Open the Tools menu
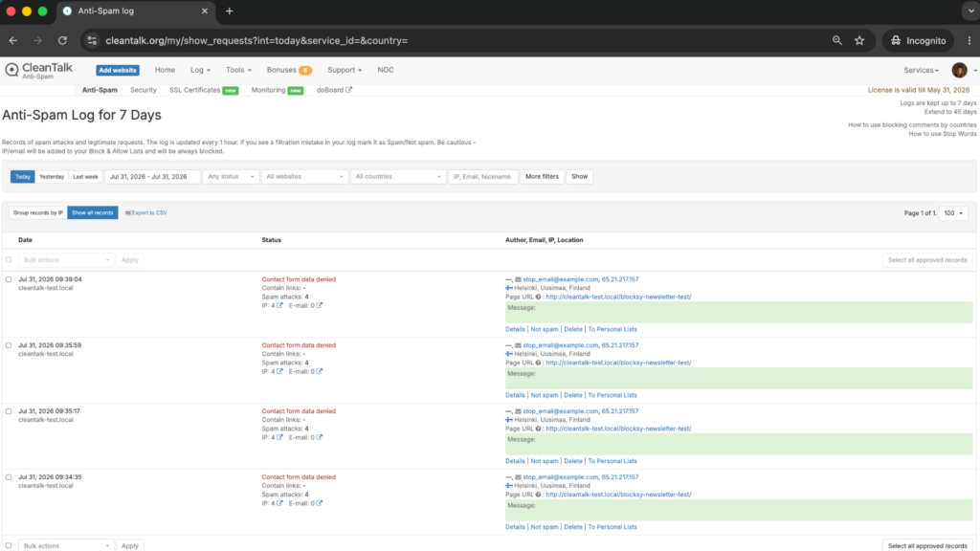The image size is (980, 551). click(238, 70)
